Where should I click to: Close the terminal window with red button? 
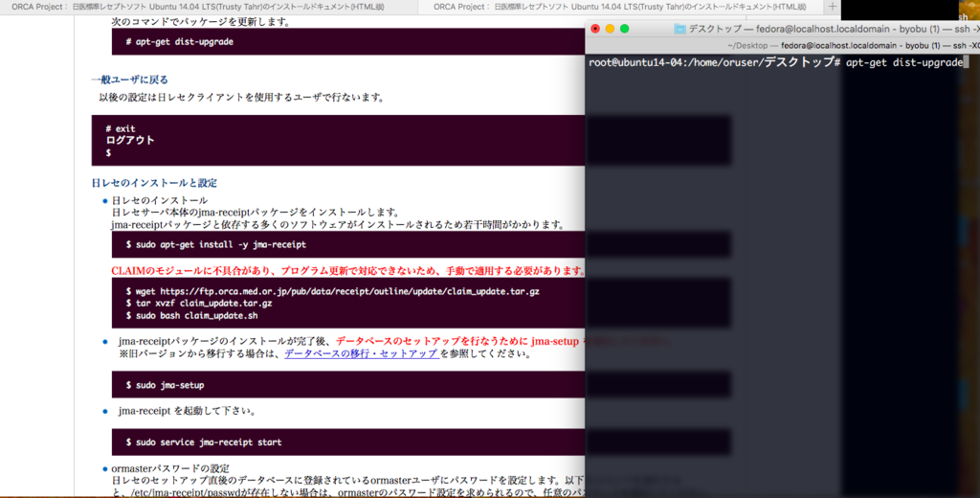(x=595, y=29)
